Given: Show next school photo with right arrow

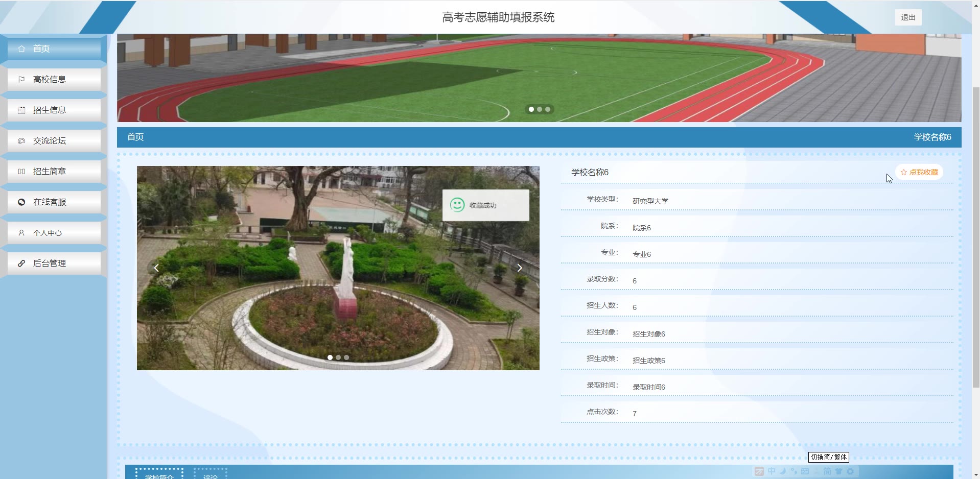Looking at the screenshot, I should click(520, 268).
